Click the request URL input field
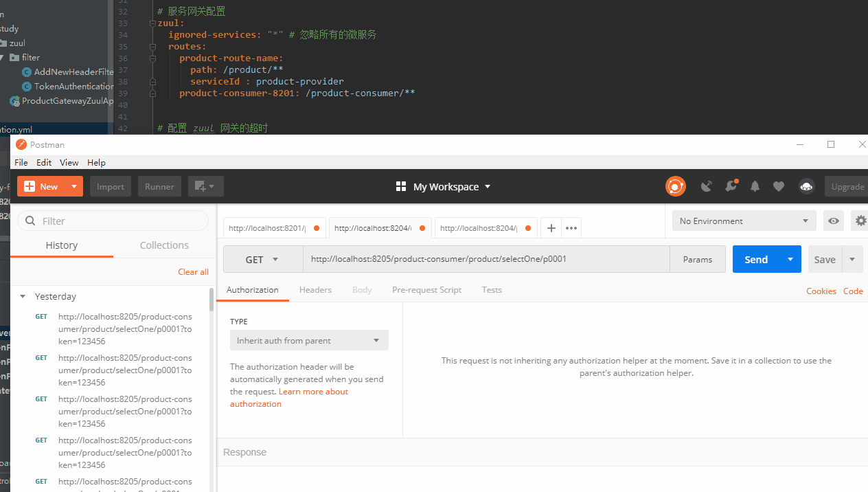Image resolution: width=868 pixels, height=492 pixels. click(x=486, y=259)
